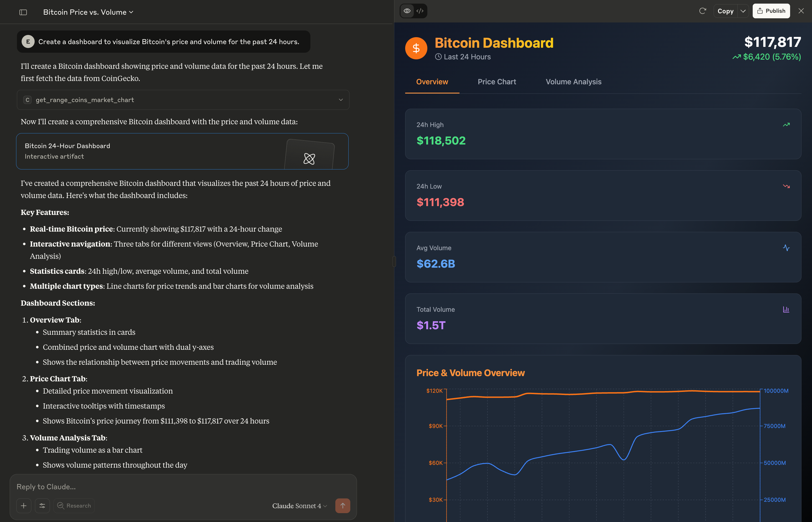
Task: Click the panel resize handle between chat and artifact
Action: pos(394,261)
